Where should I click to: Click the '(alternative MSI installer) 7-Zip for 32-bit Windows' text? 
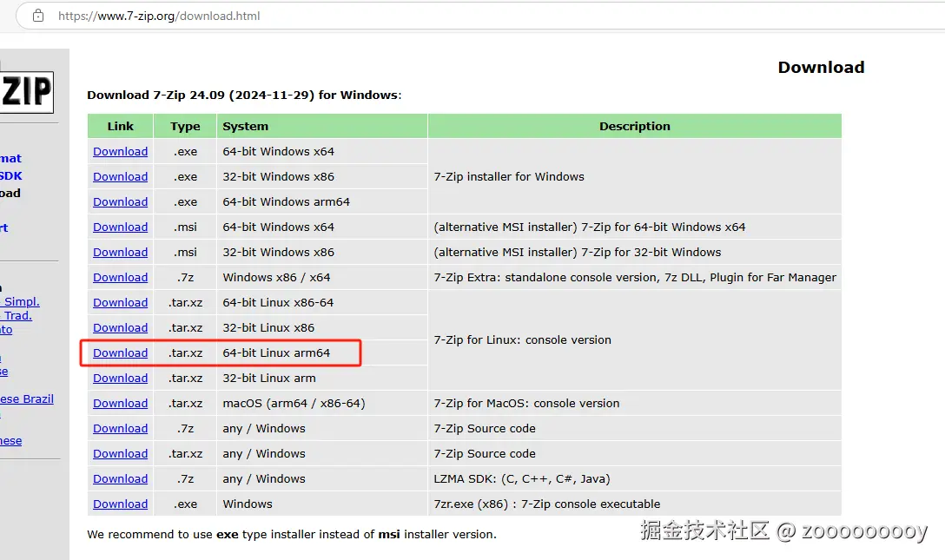point(578,253)
